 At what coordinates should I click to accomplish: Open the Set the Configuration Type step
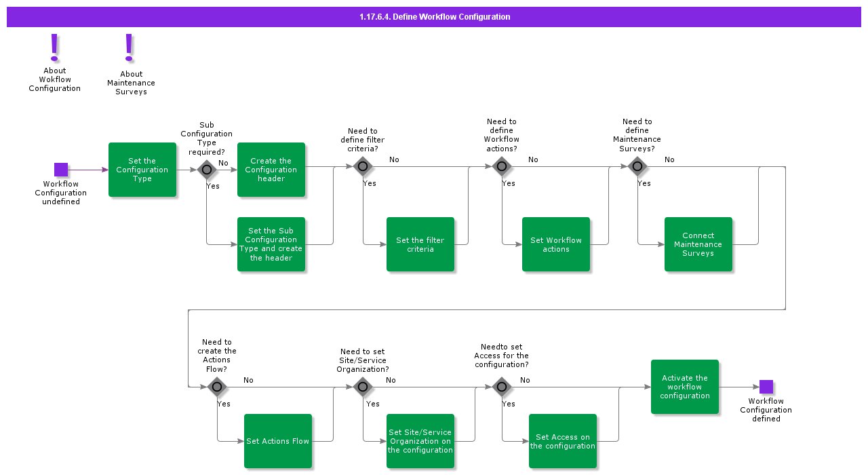[142, 170]
